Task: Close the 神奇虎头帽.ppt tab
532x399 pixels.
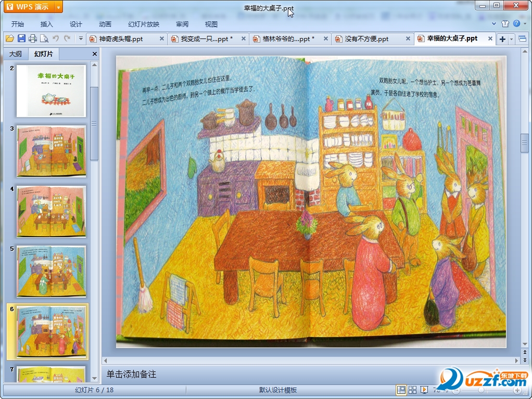Action: (162, 38)
